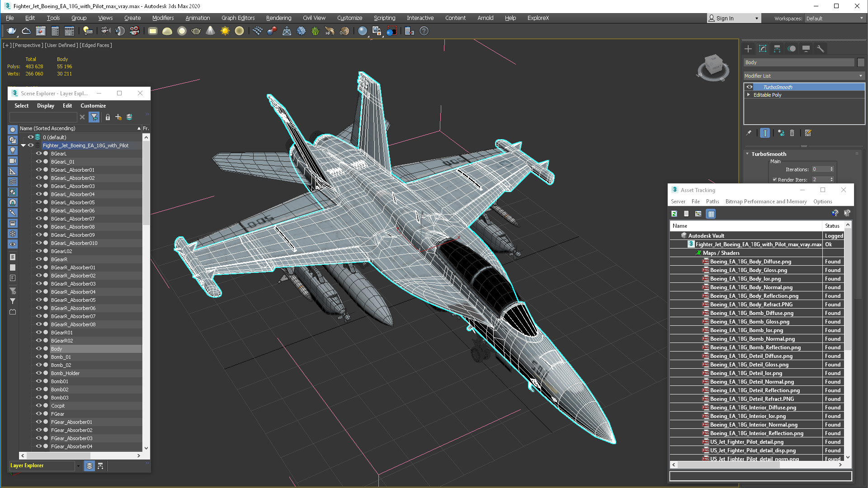868x488 pixels.
Task: Open the Customize menu in Scene Explorer
Action: coord(93,106)
